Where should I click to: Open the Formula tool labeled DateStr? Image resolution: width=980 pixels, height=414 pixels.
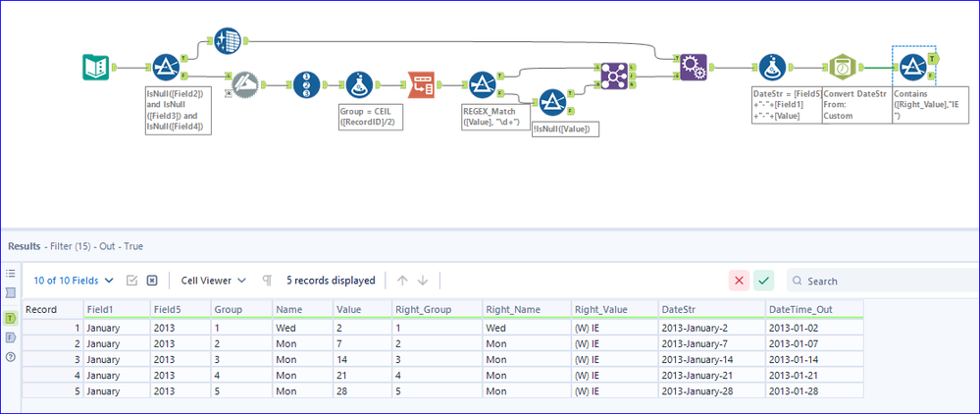tap(772, 67)
